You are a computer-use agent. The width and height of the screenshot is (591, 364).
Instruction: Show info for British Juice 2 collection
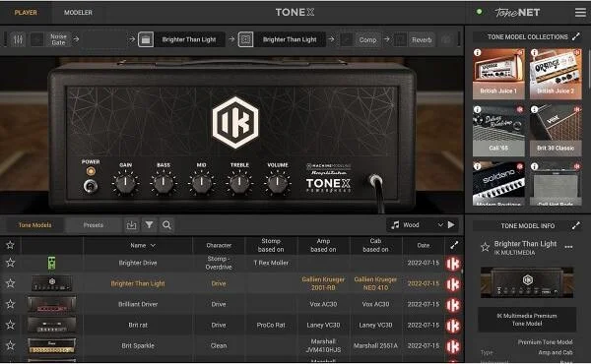(535, 53)
